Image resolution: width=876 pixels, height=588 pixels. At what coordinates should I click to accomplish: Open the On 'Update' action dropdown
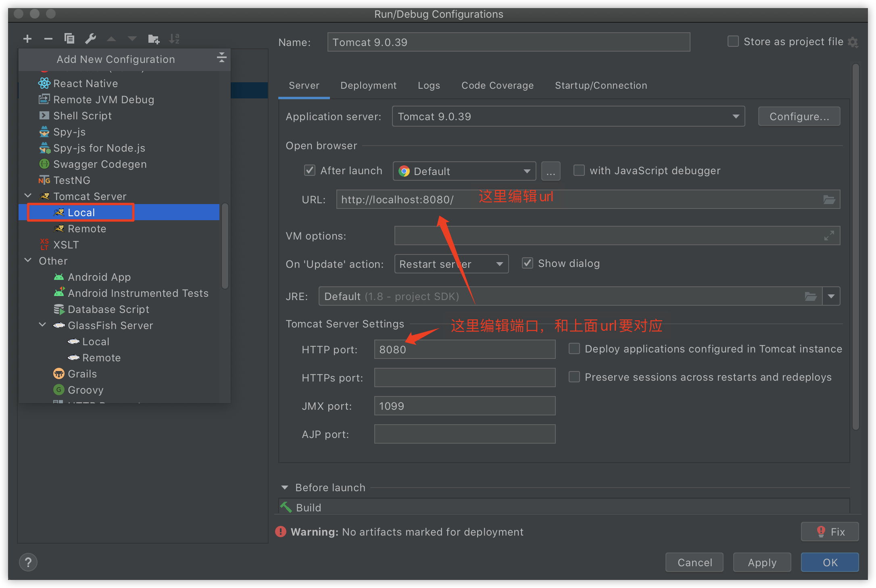point(500,264)
